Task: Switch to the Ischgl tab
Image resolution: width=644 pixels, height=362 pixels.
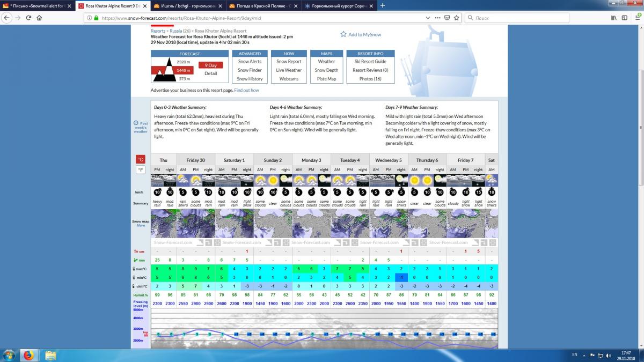Action: (187, 6)
